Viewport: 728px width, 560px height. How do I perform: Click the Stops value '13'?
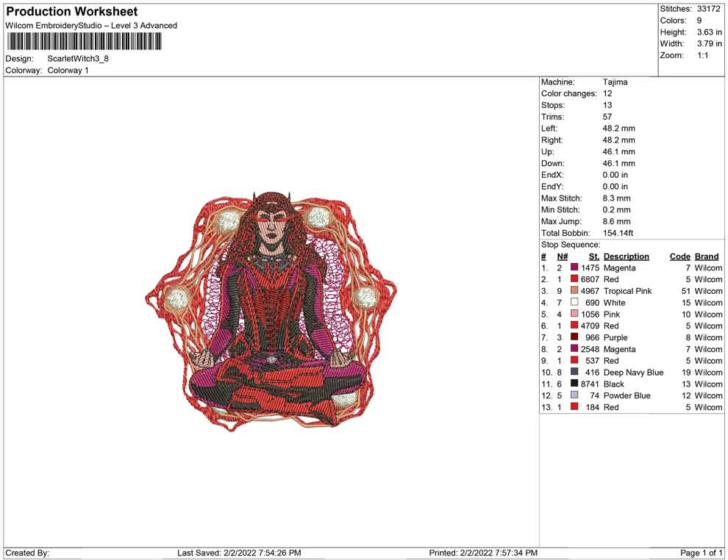tap(607, 105)
